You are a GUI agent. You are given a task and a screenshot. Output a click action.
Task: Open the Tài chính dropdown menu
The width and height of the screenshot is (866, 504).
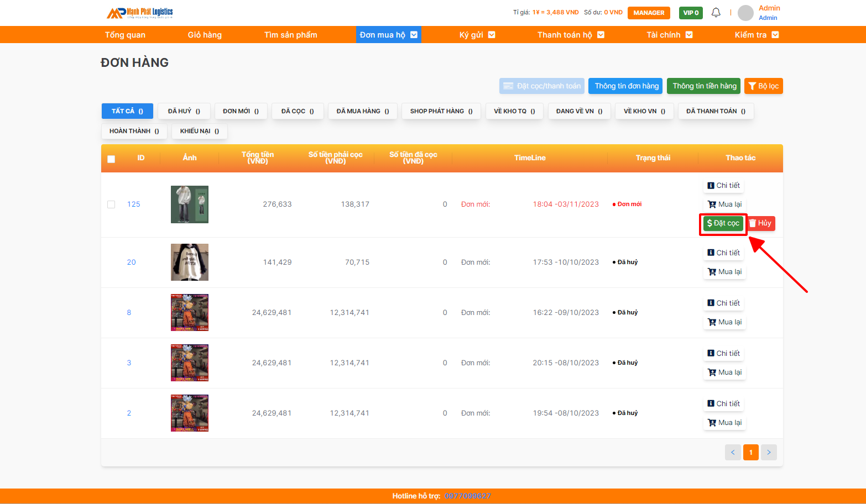coord(669,35)
